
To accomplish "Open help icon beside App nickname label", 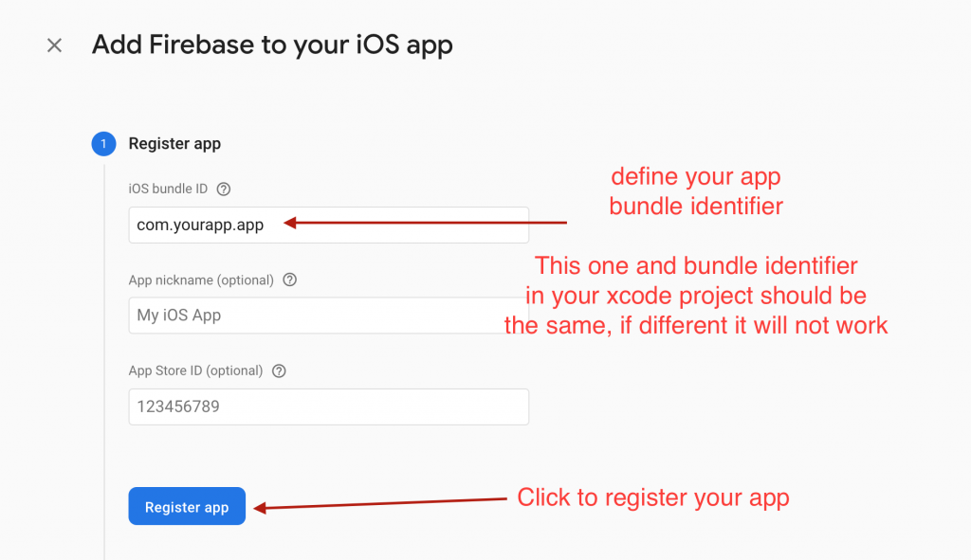I will [x=290, y=280].
